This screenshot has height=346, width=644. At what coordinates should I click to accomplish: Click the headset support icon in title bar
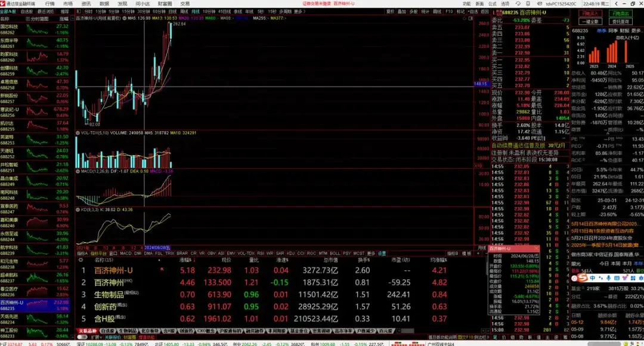(x=518, y=4)
